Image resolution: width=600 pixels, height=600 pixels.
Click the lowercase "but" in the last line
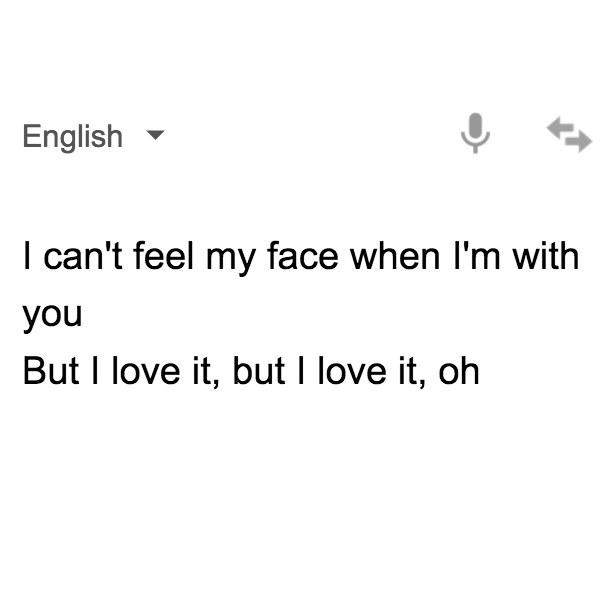click(259, 371)
